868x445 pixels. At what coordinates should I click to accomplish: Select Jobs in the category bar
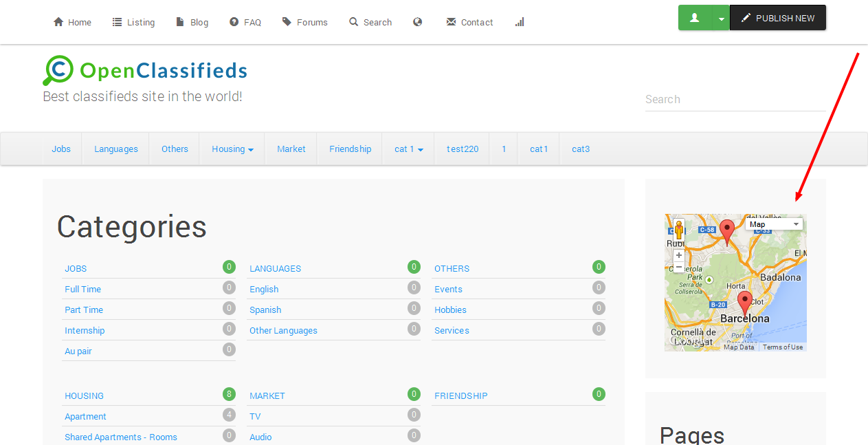click(x=61, y=149)
